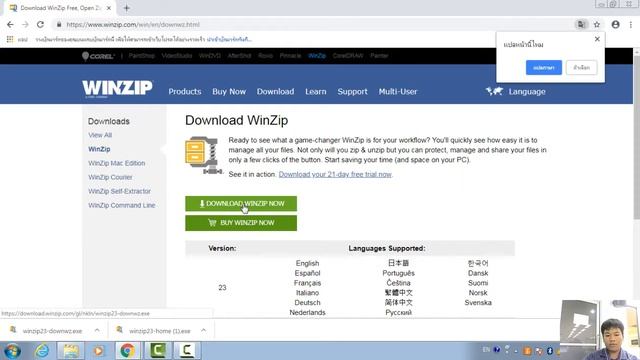Open WinZip Courier sidebar link
The image size is (640, 360).
click(x=110, y=177)
